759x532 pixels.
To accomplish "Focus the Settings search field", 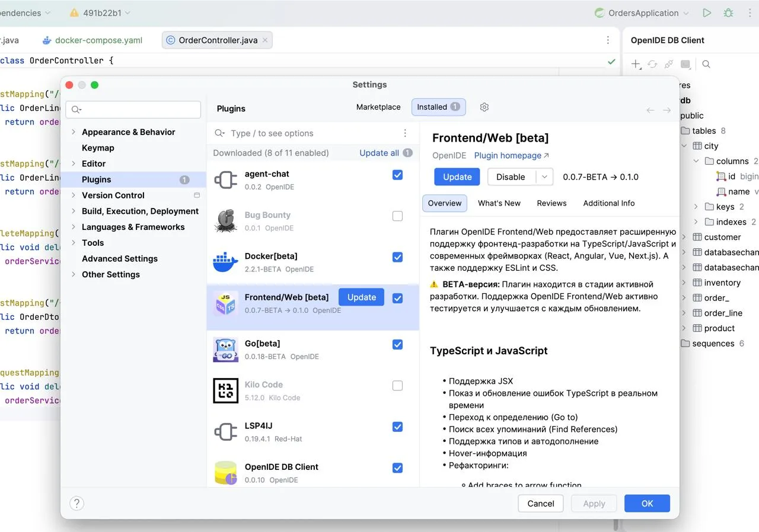I will tap(133, 110).
